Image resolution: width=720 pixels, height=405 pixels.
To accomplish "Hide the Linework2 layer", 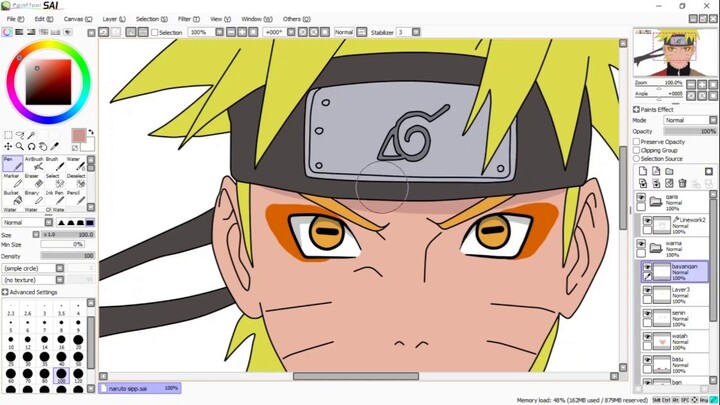I will [x=647, y=221].
